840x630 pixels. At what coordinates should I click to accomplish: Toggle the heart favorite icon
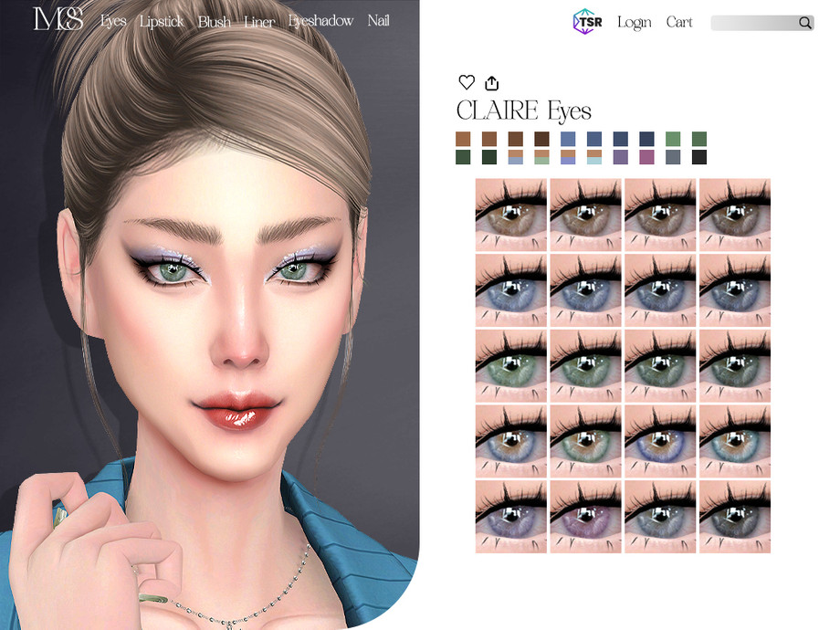click(467, 82)
